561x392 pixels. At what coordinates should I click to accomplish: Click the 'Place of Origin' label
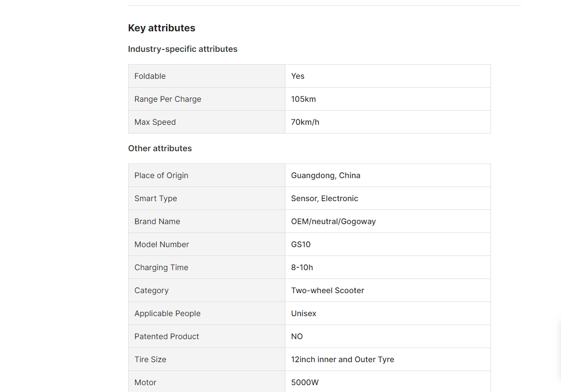coord(162,176)
